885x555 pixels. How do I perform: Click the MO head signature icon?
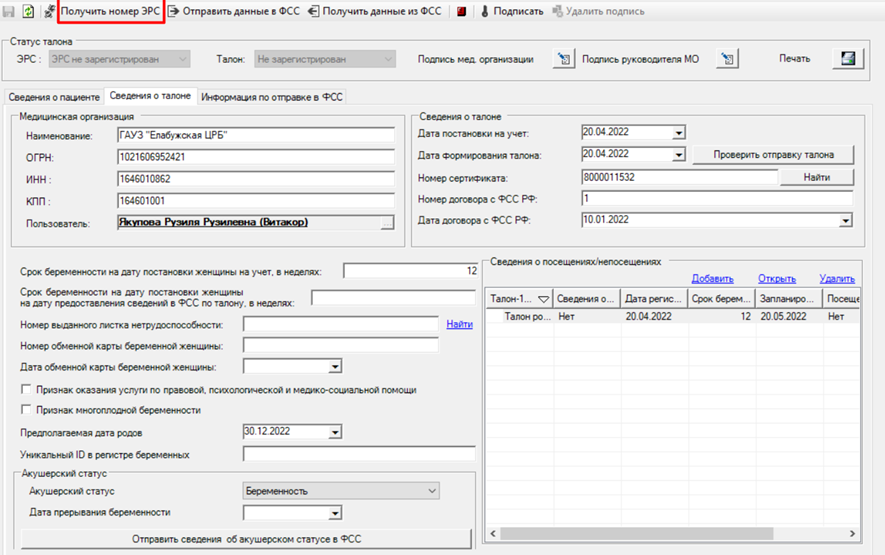pos(728,59)
